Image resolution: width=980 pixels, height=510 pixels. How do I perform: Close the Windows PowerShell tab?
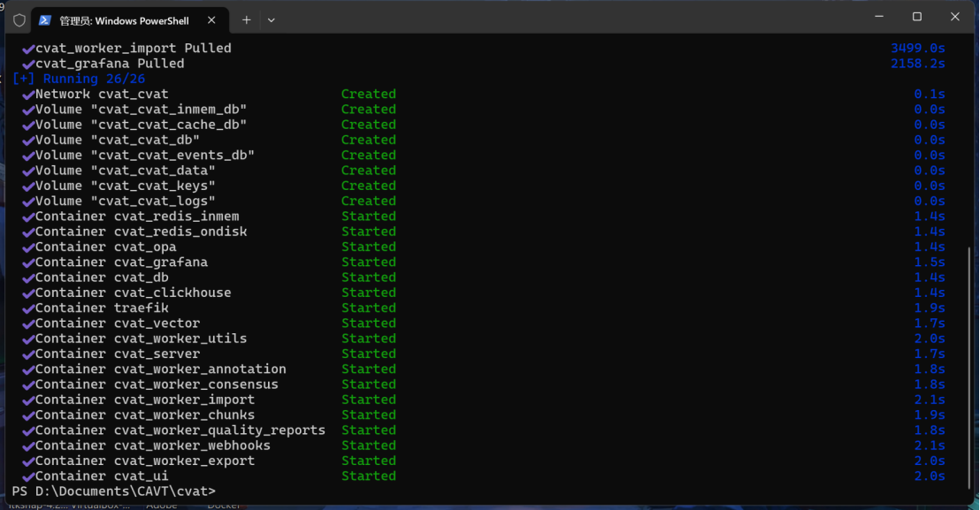pyautogui.click(x=211, y=20)
